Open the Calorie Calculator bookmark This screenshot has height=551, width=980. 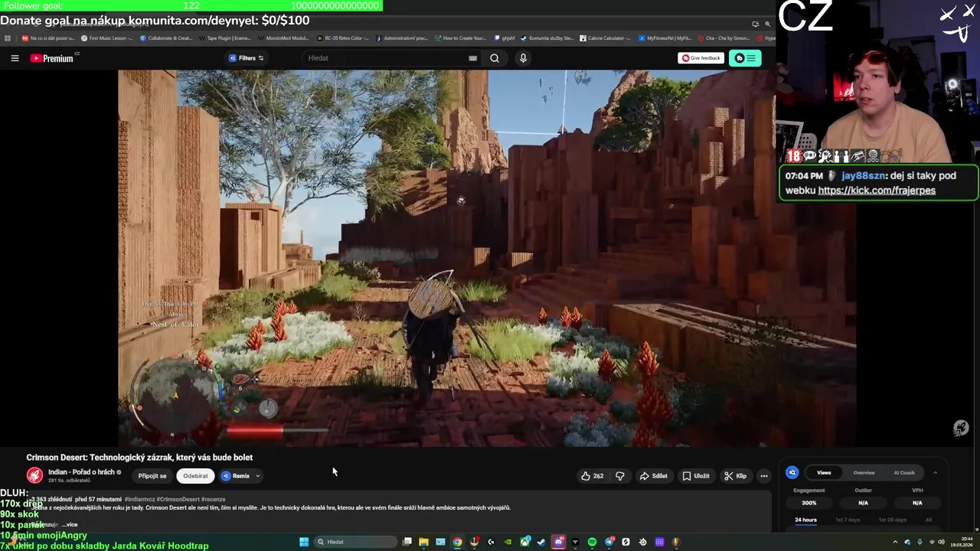point(605,37)
